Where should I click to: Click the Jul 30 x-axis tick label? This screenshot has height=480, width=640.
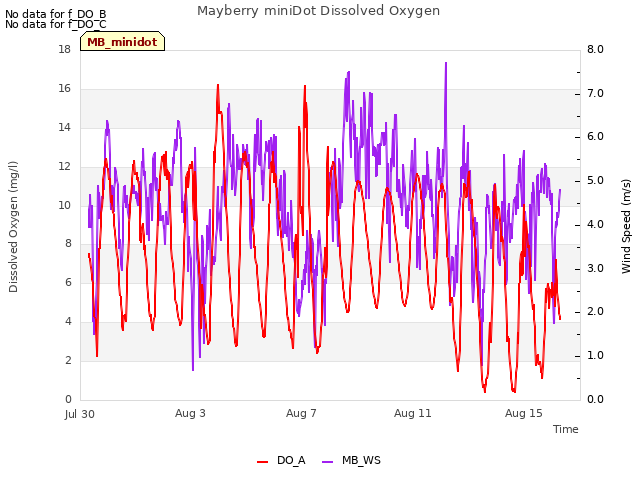click(x=80, y=414)
